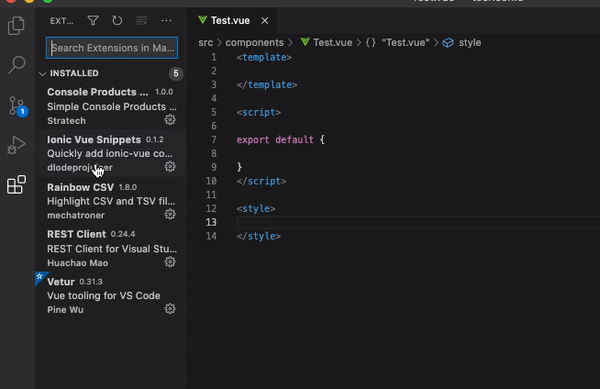Close the Test.vue editor tab
Screen dimensions: 600x389
(x=265, y=21)
